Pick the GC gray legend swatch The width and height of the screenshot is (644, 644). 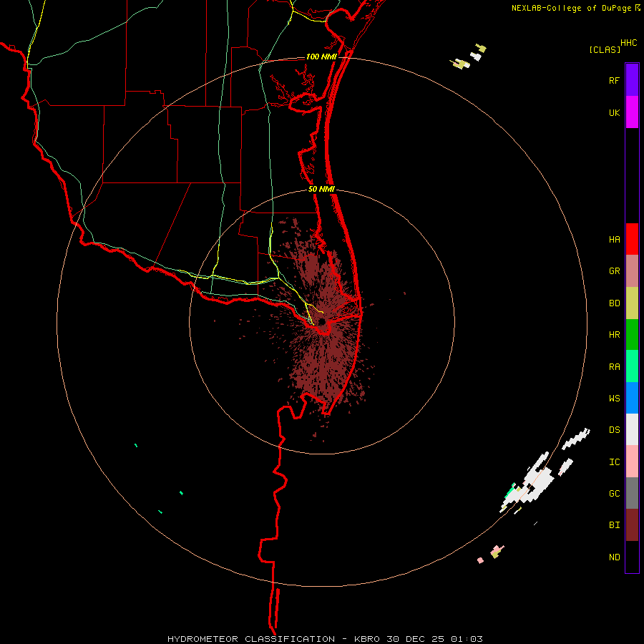[x=632, y=493]
